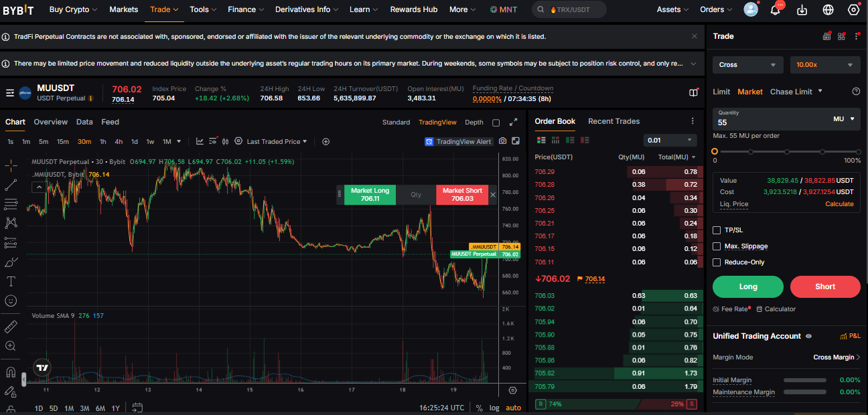Click the TRX/USDT search box
Image resolution: width=868 pixels, height=415 pixels.
tap(569, 9)
